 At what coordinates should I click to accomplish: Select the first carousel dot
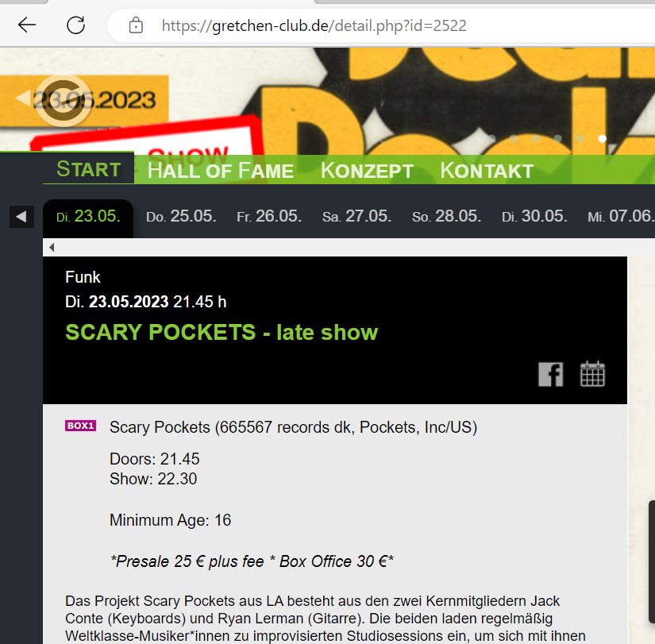(x=491, y=138)
